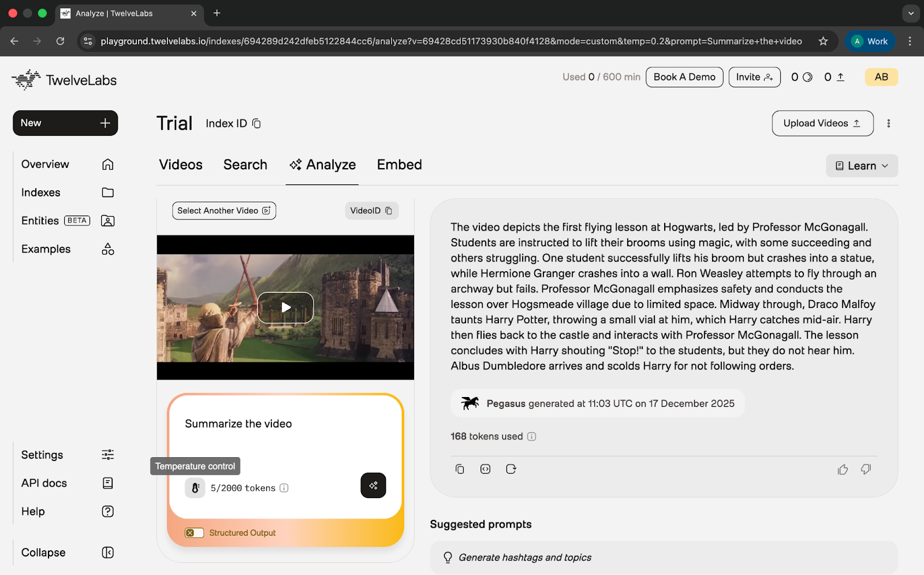View site information in address bar

click(x=88, y=41)
